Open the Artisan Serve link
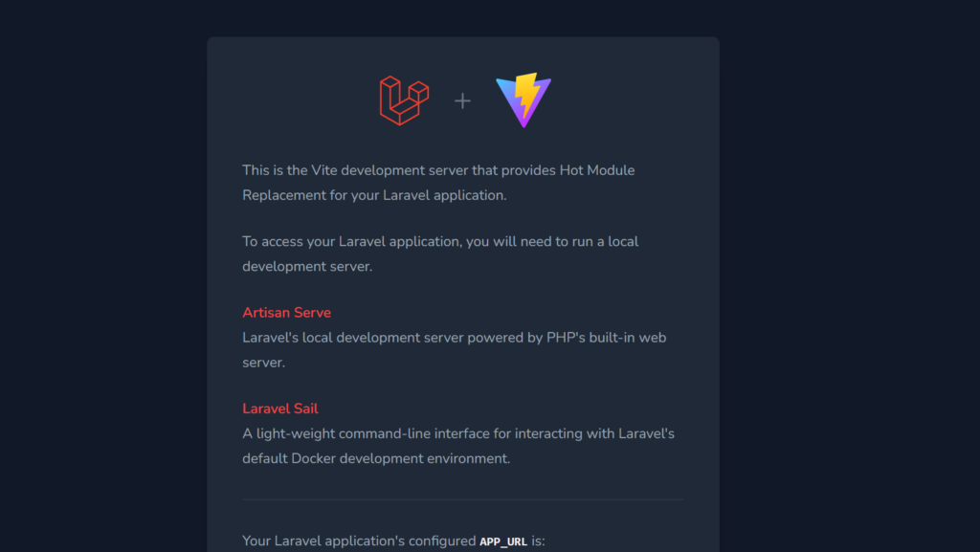 click(286, 313)
